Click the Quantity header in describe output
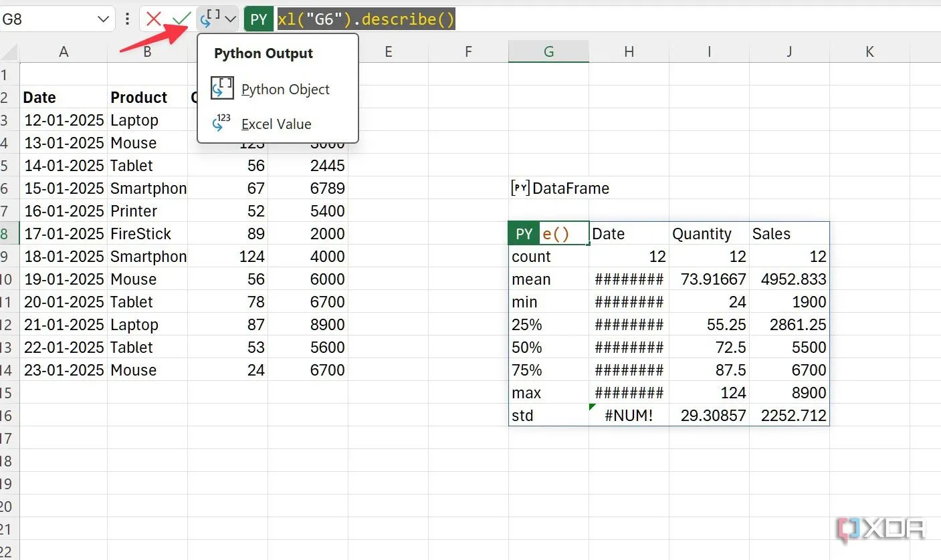The height and width of the screenshot is (560, 941). [709, 233]
